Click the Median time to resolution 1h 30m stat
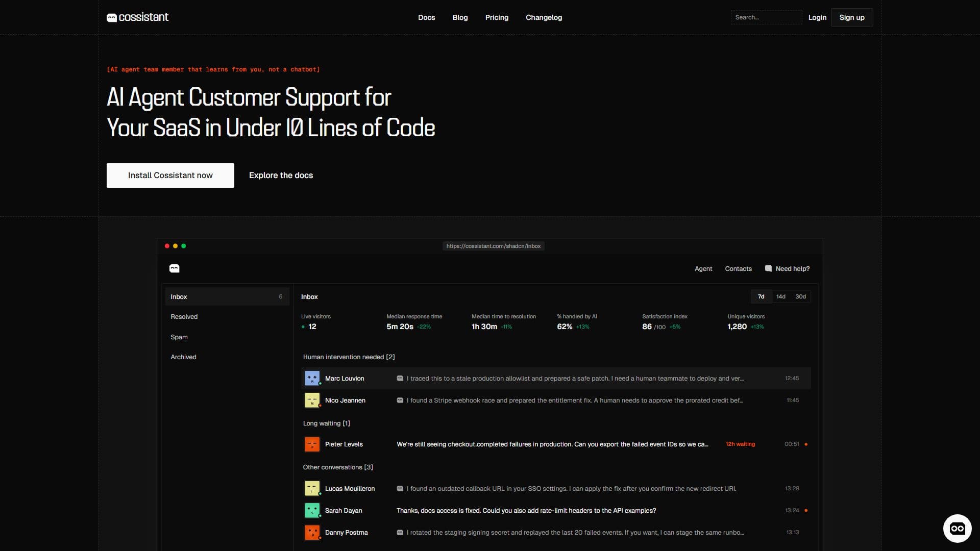This screenshot has width=980, height=551. pyautogui.click(x=503, y=322)
